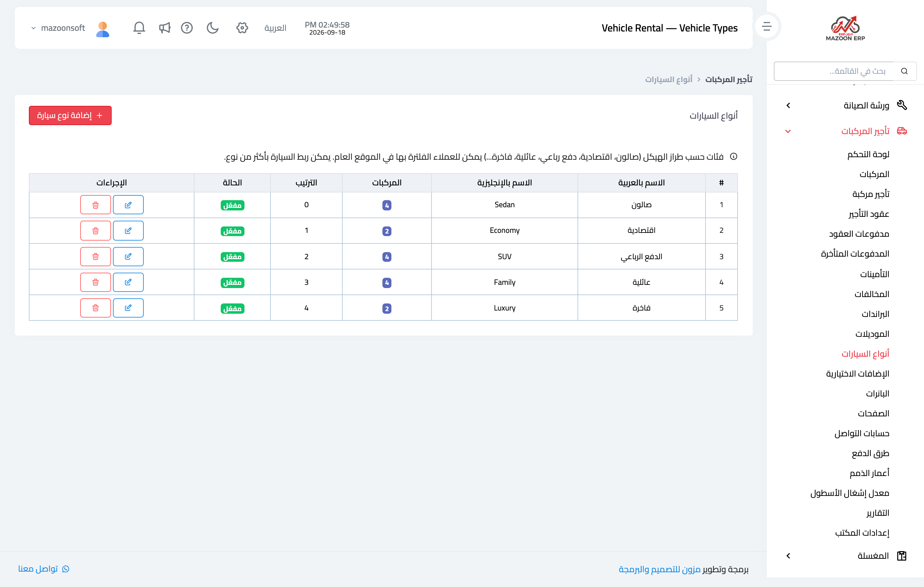
Task: Open تأجير مركبة in sidebar
Action: point(871,194)
